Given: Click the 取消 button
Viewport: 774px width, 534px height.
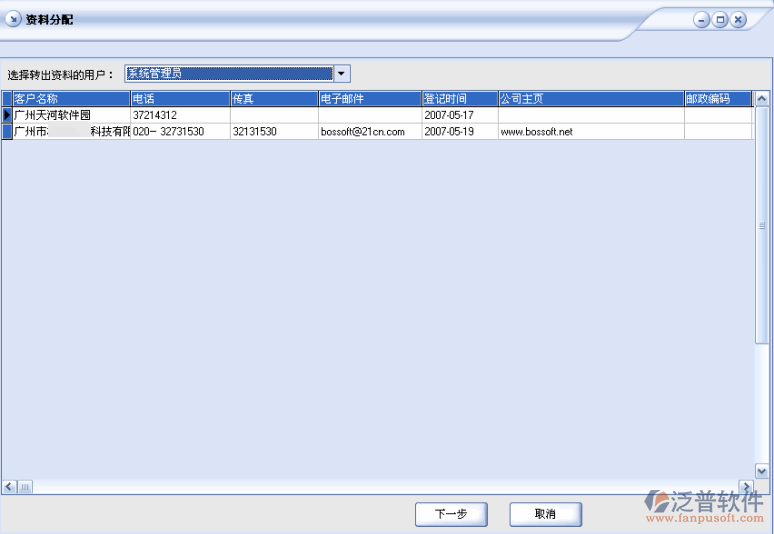Looking at the screenshot, I should [x=545, y=514].
